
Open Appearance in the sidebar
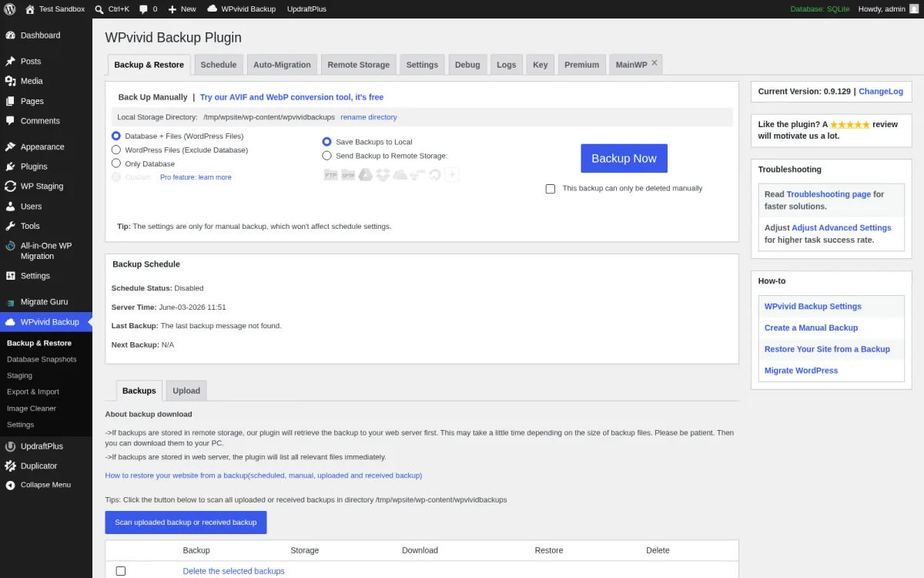pos(46,146)
